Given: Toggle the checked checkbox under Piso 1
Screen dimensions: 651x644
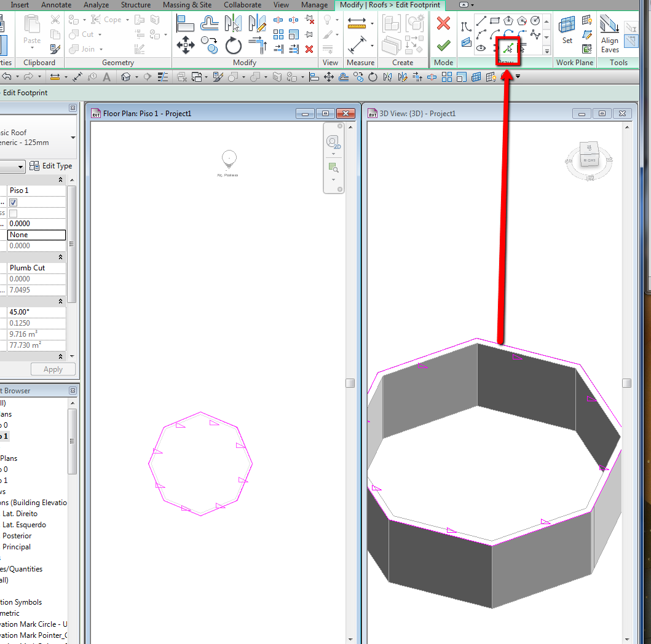Looking at the screenshot, I should (13, 202).
